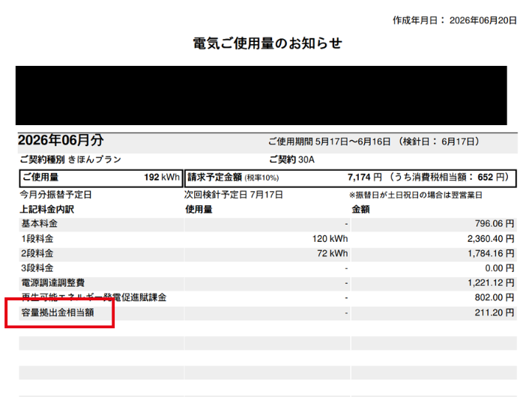Click the 2段料金 amount 1,784.16 円

click(491, 253)
